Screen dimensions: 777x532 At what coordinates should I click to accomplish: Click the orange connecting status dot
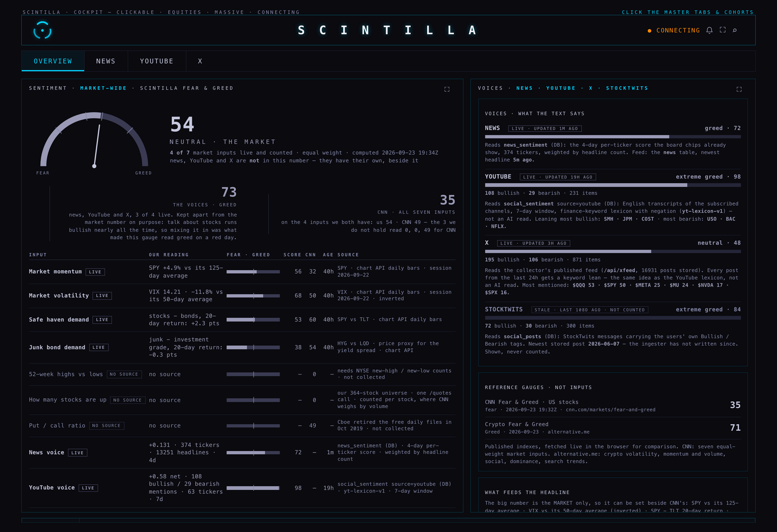(649, 31)
